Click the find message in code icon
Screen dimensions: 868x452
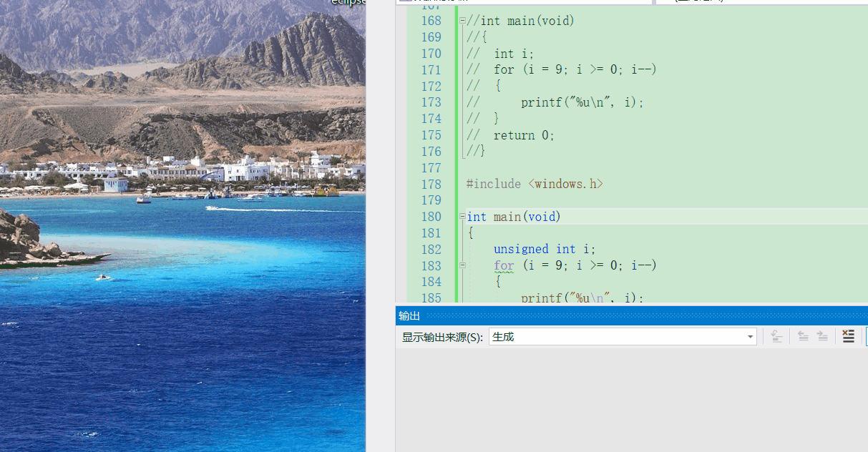point(776,337)
